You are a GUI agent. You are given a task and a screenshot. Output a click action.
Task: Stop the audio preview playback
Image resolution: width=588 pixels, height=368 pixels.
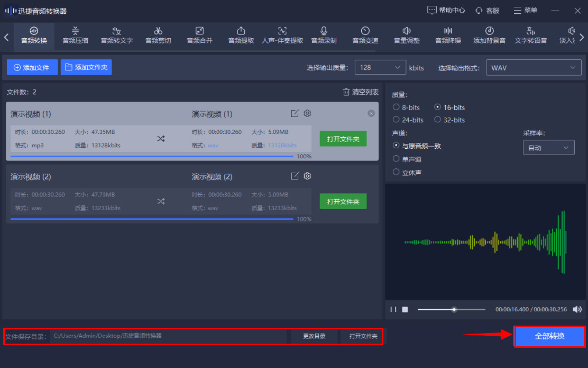click(x=405, y=309)
